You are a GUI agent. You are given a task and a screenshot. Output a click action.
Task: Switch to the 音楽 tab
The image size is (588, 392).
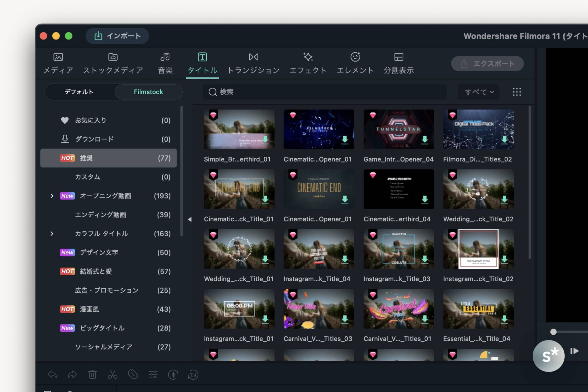click(165, 63)
